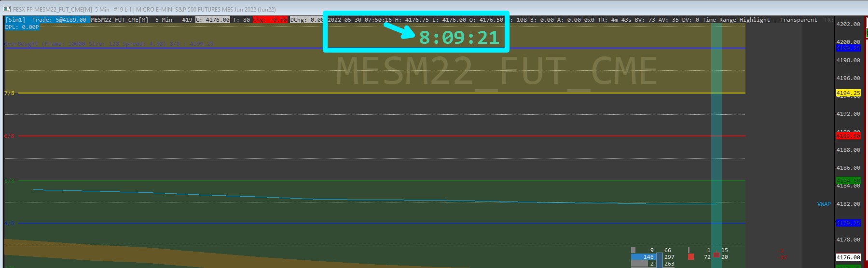Click the C: 4176.00 close value
868x268 pixels.
(213, 20)
